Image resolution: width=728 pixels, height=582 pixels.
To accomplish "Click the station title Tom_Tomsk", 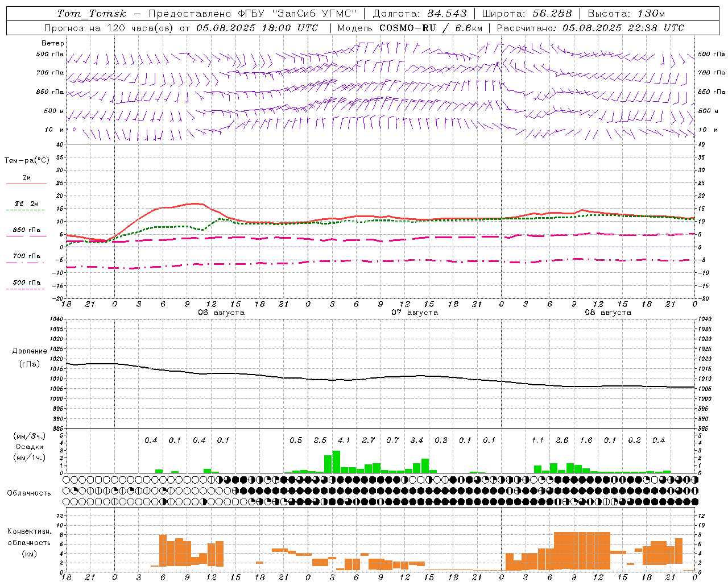I will pyautogui.click(x=92, y=14).
